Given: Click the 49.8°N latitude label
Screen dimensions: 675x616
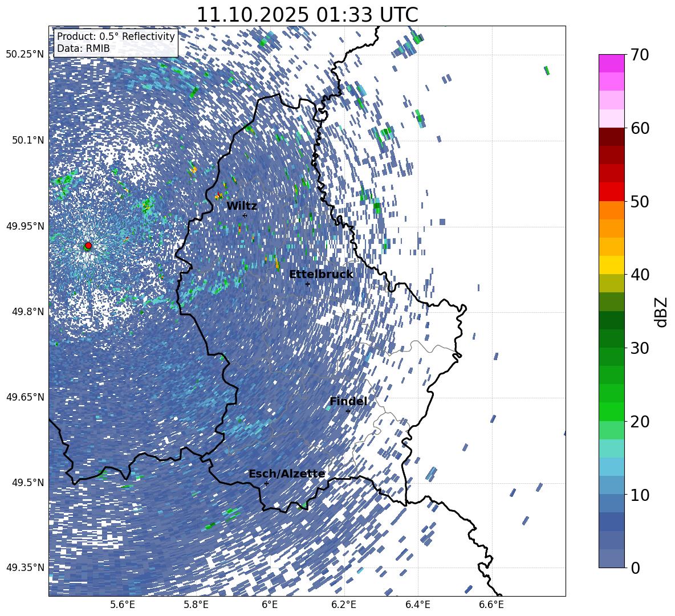Looking at the screenshot, I should coord(28,312).
